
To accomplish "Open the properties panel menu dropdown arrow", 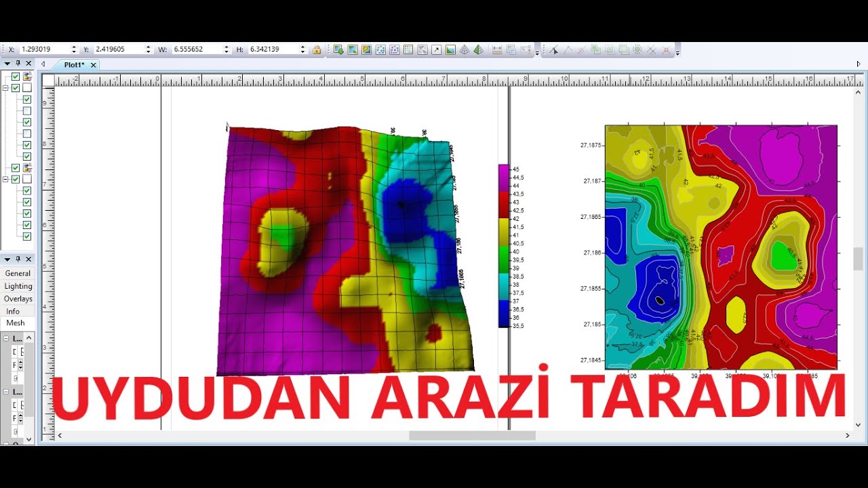I will pyautogui.click(x=7, y=259).
